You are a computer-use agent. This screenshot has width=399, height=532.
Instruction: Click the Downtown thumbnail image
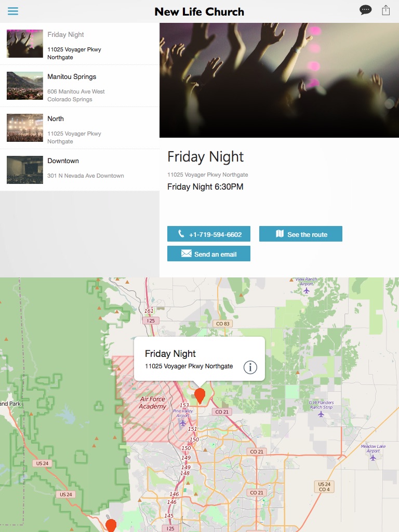[25, 170]
